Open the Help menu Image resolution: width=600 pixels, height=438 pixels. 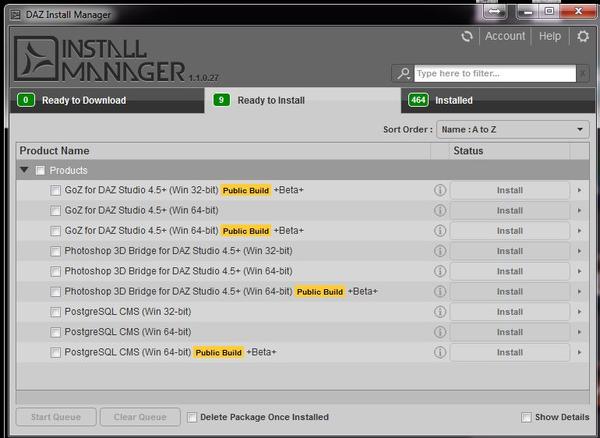pos(550,36)
